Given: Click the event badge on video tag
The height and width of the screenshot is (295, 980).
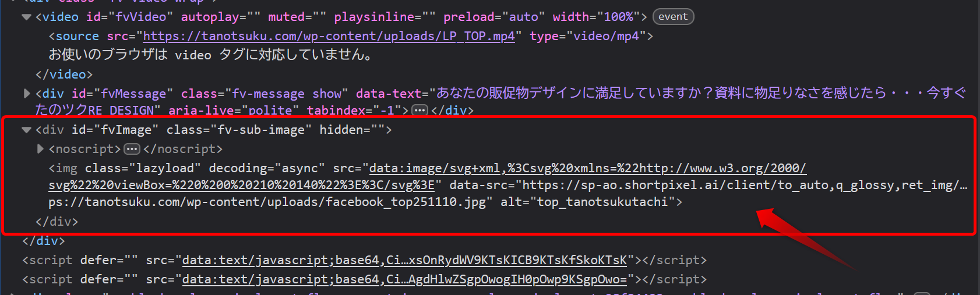Looking at the screenshot, I should [673, 17].
